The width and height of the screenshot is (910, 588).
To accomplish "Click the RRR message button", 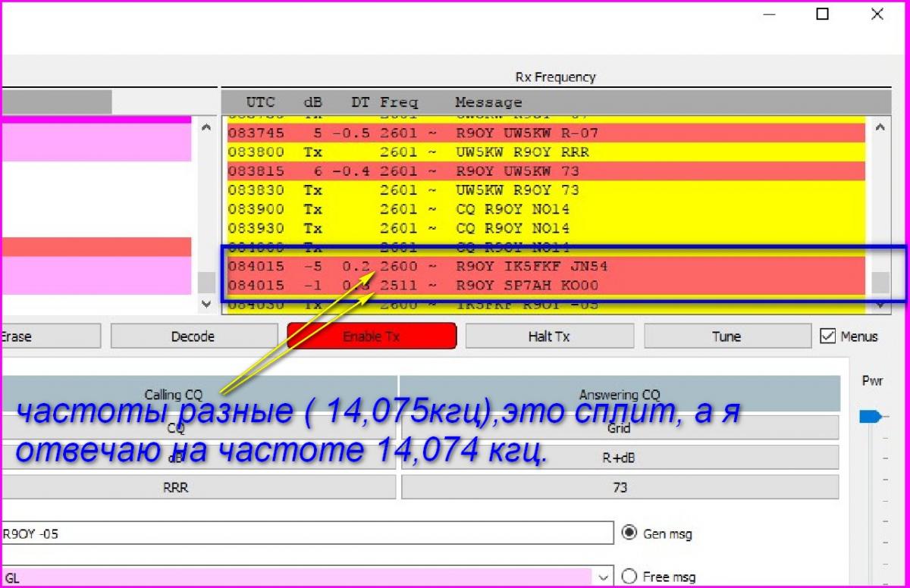I will 174,488.
